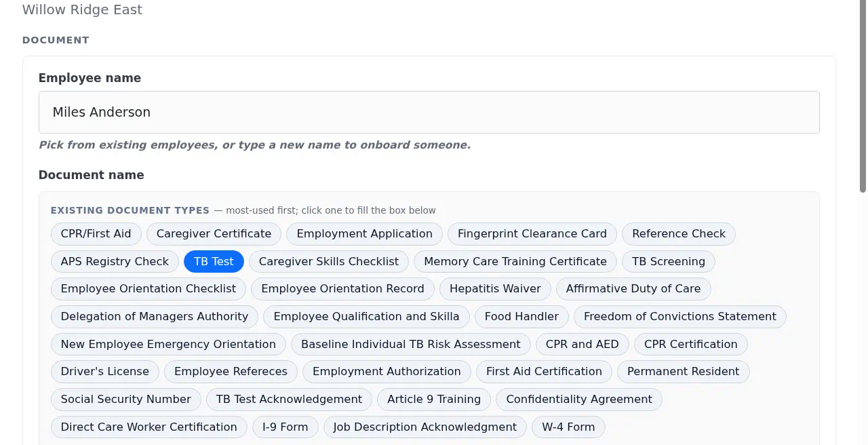Pick Employee Orientation Record chip

(342, 288)
